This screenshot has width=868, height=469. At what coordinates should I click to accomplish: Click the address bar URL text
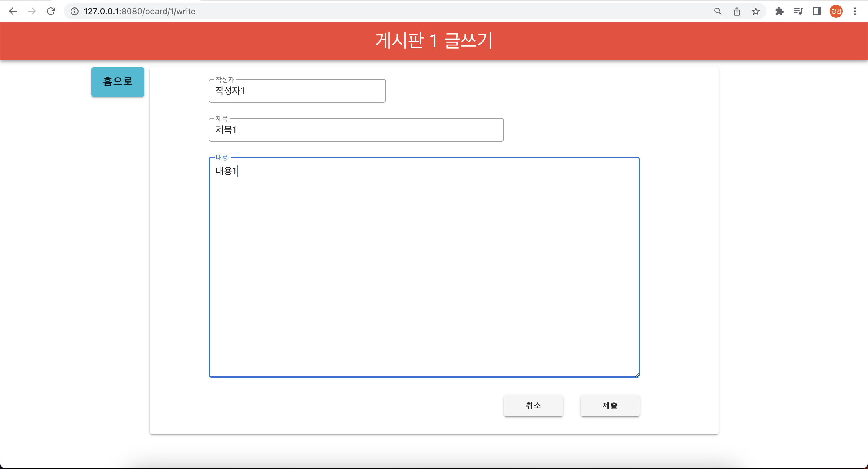(139, 12)
